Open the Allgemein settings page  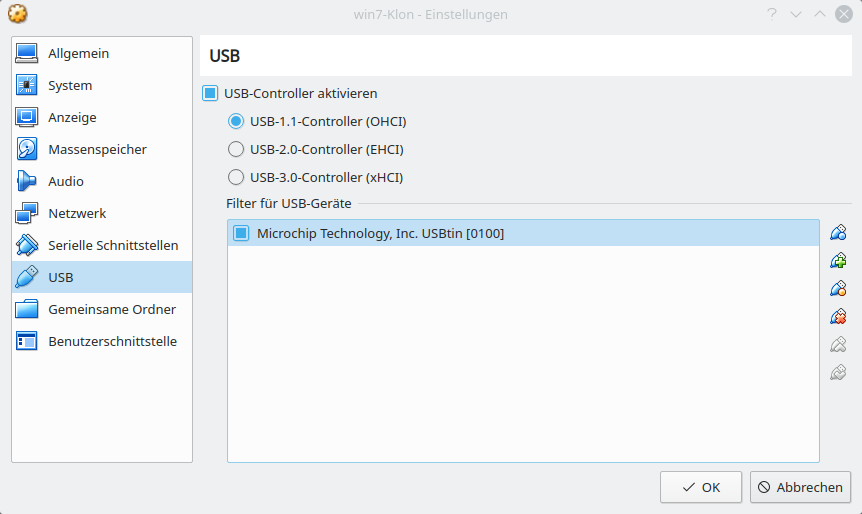pos(78,53)
